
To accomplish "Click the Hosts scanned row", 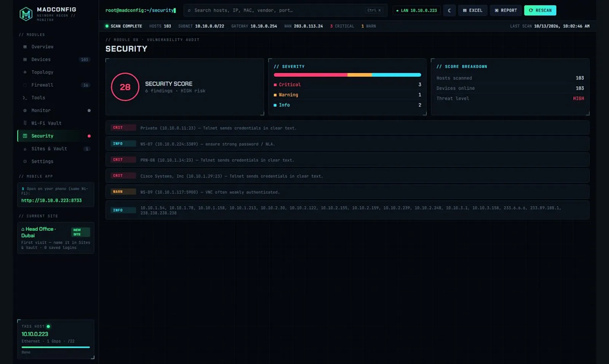I will tap(510, 78).
